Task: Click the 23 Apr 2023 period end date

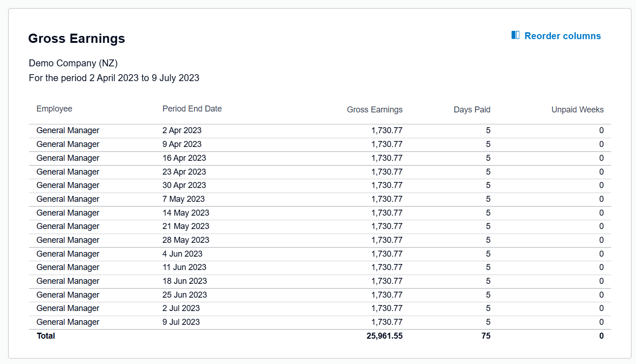Action: [x=184, y=172]
